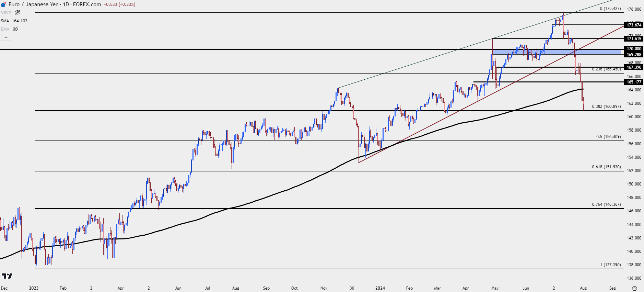Select the VRVP indicator label
644x292 pixels.
pos(6,12)
